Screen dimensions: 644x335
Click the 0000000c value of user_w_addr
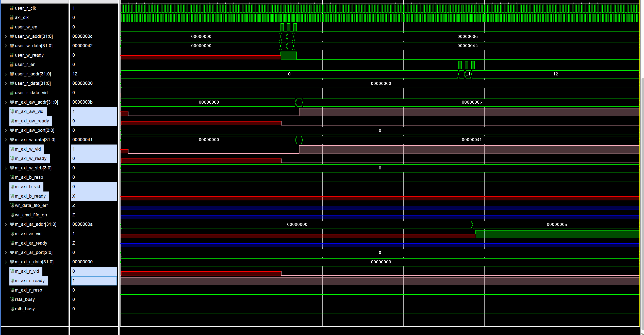click(x=82, y=36)
